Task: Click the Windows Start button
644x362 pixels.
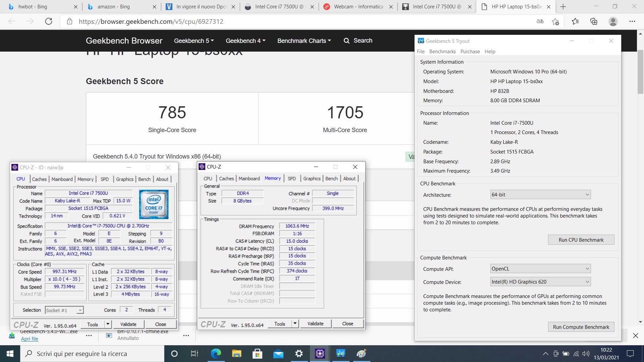Action: coord(10,354)
